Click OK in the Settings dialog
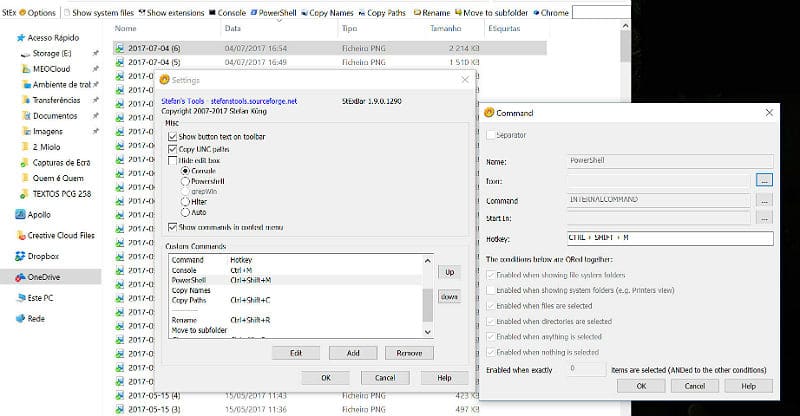 (326, 378)
